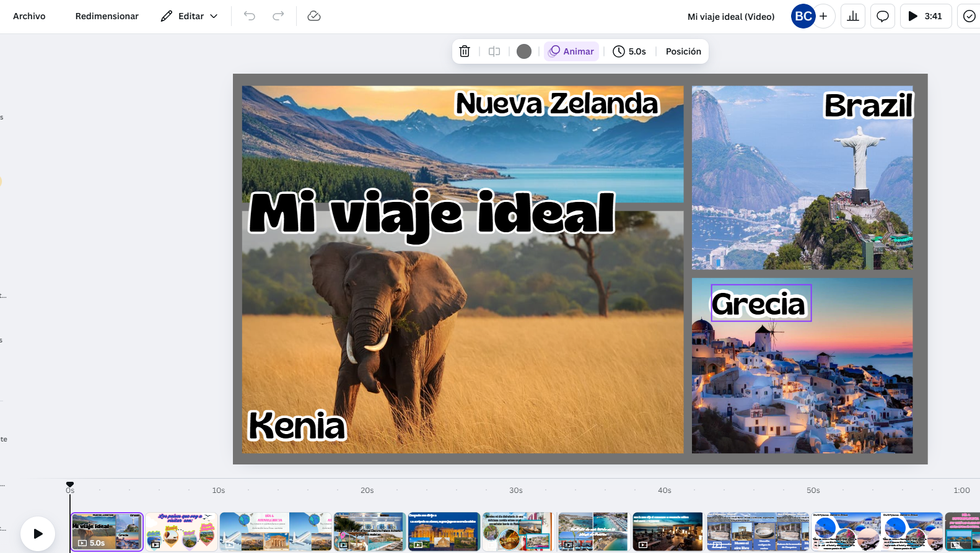Open the Posición panel
This screenshot has width=980, height=553.
click(x=683, y=51)
